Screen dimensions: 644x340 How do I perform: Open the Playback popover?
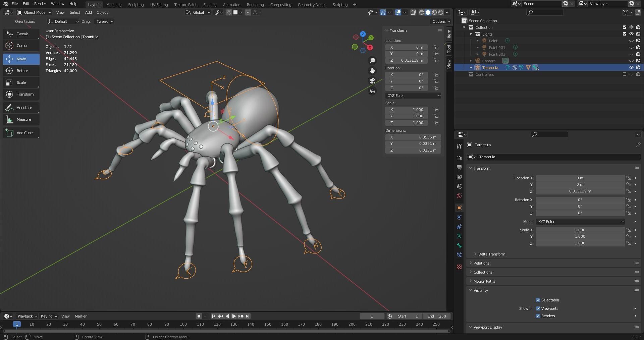tap(27, 316)
